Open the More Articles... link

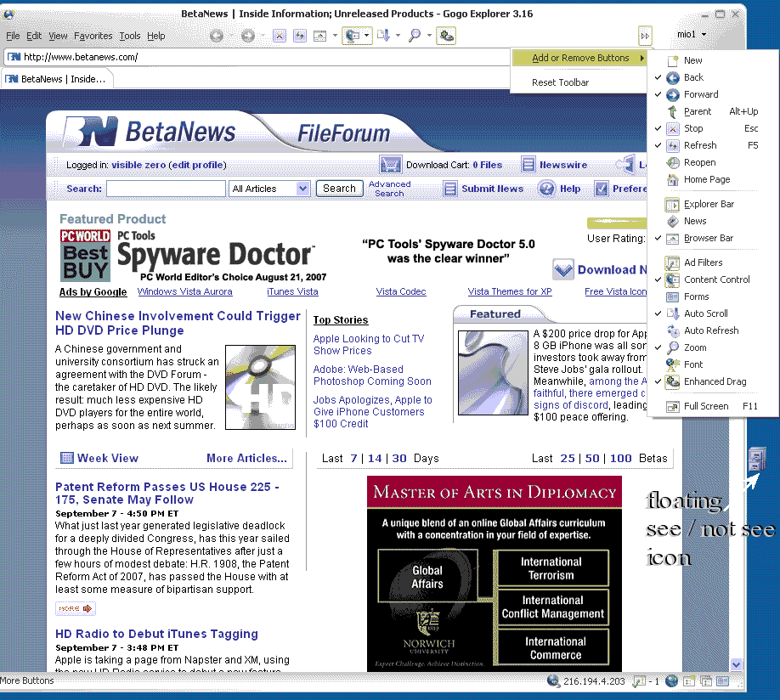pos(246,458)
